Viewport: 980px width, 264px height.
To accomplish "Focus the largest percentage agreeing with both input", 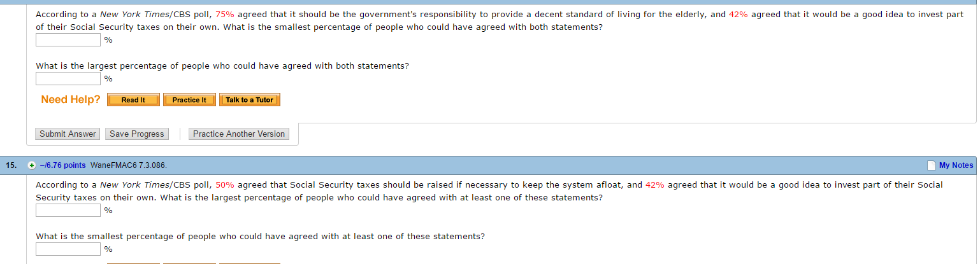I will [68, 79].
